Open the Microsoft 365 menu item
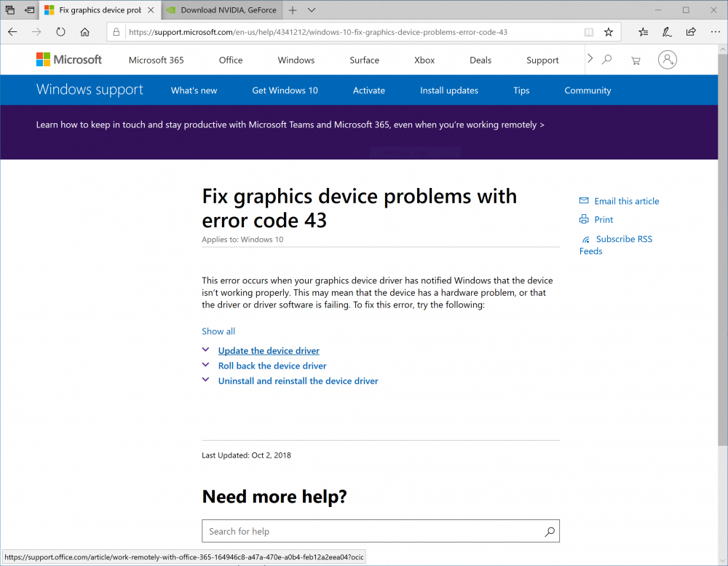This screenshot has height=566, width=728. pyautogui.click(x=156, y=60)
